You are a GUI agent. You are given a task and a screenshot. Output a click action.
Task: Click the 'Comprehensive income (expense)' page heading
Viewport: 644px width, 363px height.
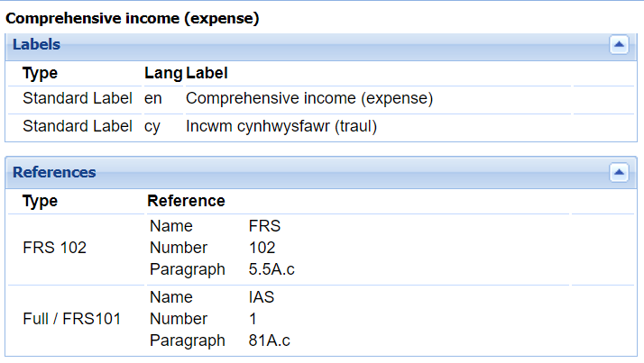point(133,18)
